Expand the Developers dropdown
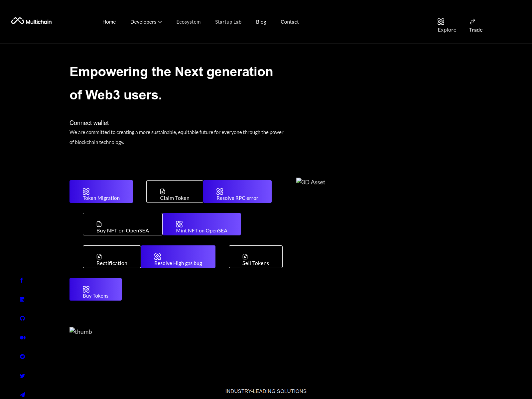 (146, 22)
